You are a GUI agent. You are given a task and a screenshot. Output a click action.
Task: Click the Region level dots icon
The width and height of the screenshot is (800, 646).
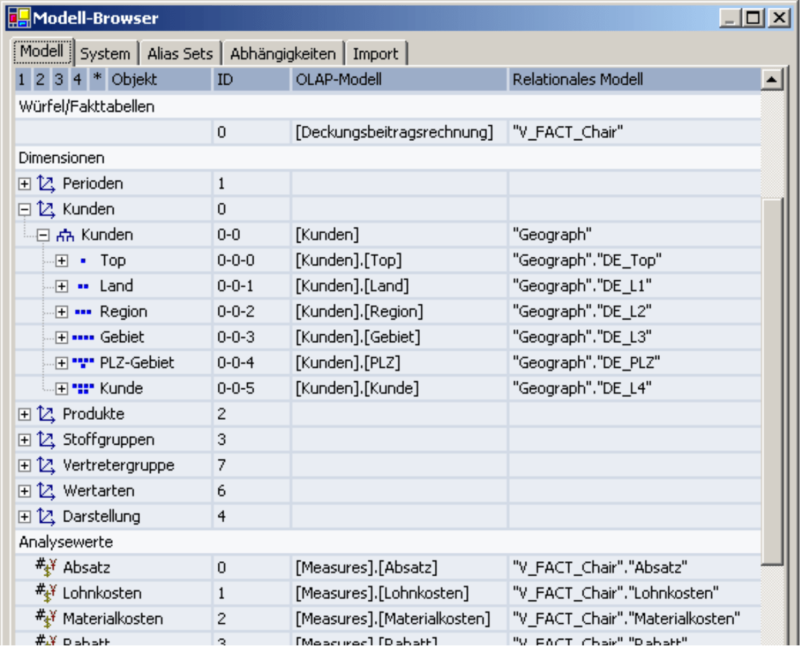tap(83, 312)
